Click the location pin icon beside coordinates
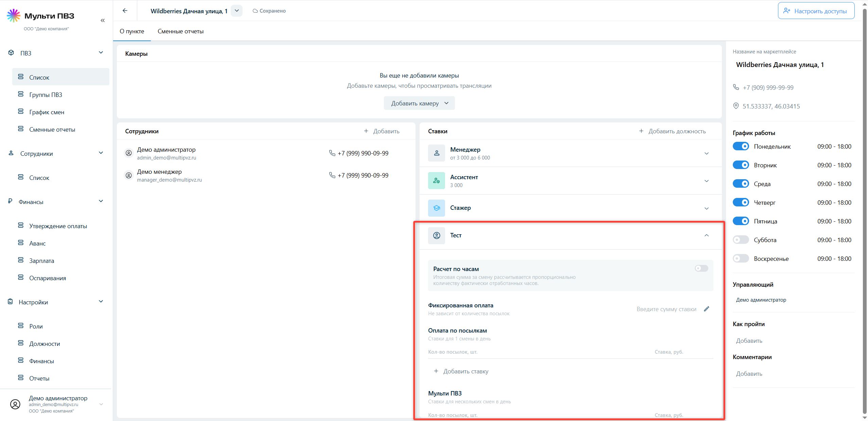This screenshot has height=421, width=868. pos(736,106)
